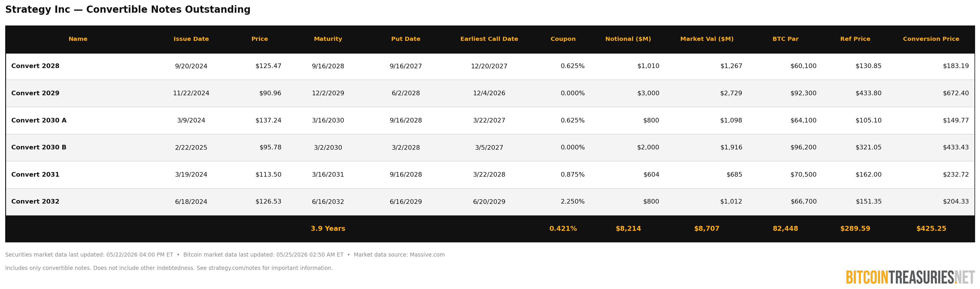Click conversion price $183.19
Screen dimensions: 980x289
[956, 66]
